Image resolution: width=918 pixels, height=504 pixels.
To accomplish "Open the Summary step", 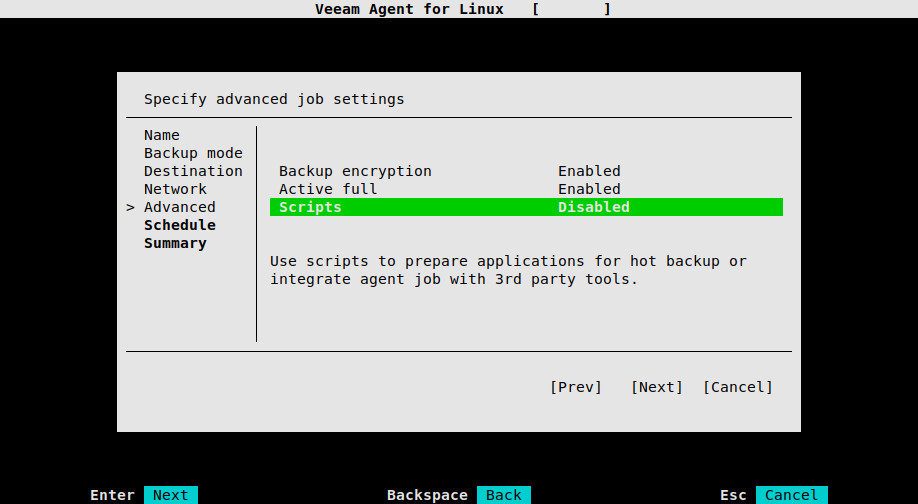I will tap(175, 244).
